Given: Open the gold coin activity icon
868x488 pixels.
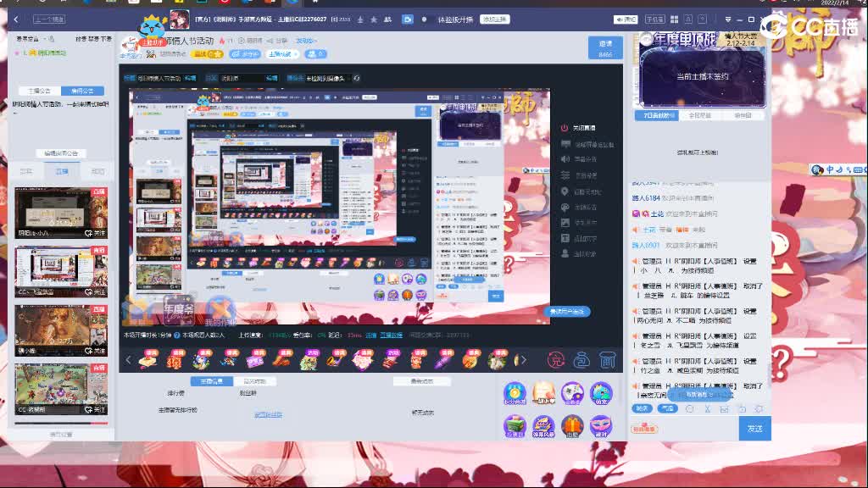Looking at the screenshot, I should click(x=515, y=393).
